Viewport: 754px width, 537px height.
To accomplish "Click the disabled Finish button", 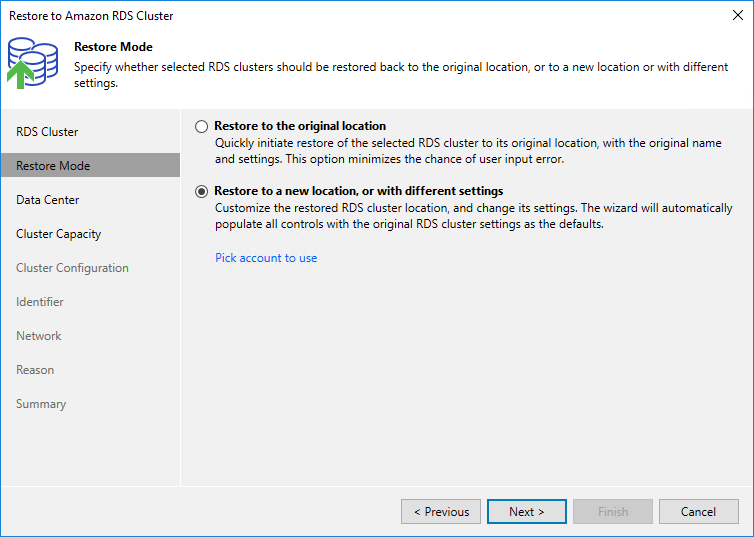I will [612, 512].
